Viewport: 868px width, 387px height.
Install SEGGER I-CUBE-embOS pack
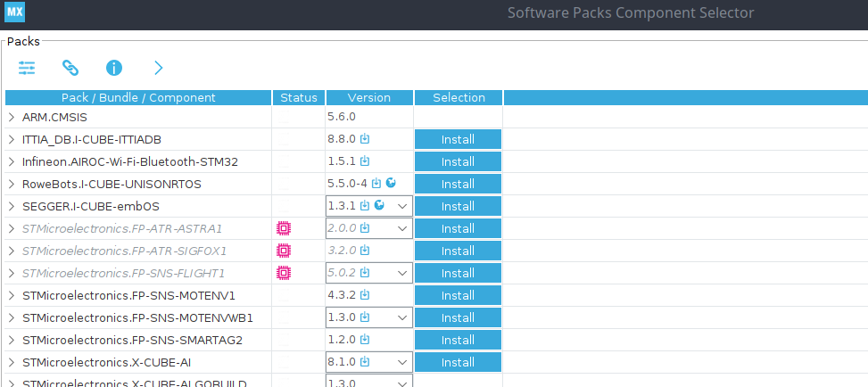click(x=458, y=206)
